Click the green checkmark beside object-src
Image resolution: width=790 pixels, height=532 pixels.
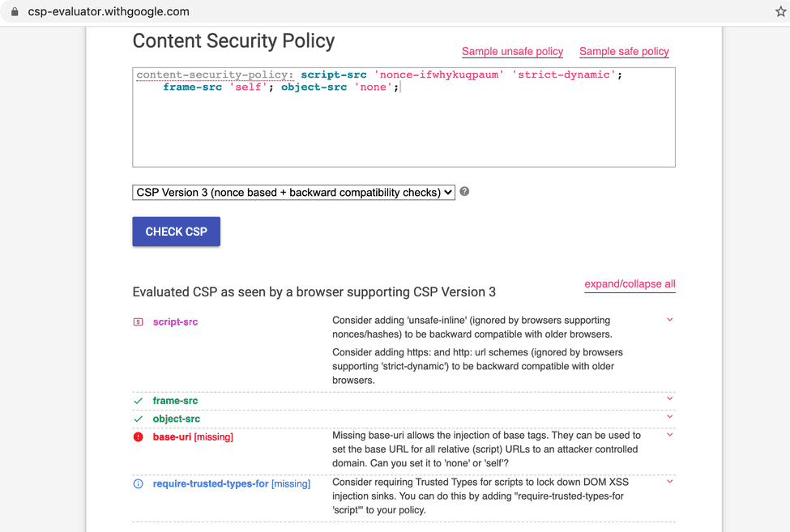tap(139, 419)
